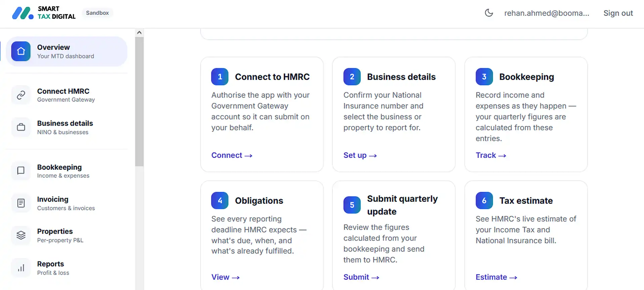Click the sidebar scroll up arrow
The height and width of the screenshot is (290, 644).
point(139,33)
